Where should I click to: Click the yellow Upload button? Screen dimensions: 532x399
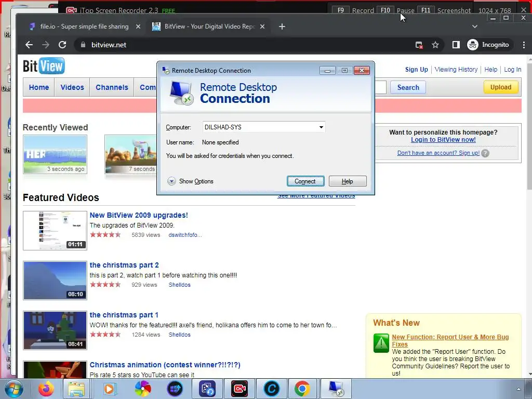pyautogui.click(x=501, y=87)
